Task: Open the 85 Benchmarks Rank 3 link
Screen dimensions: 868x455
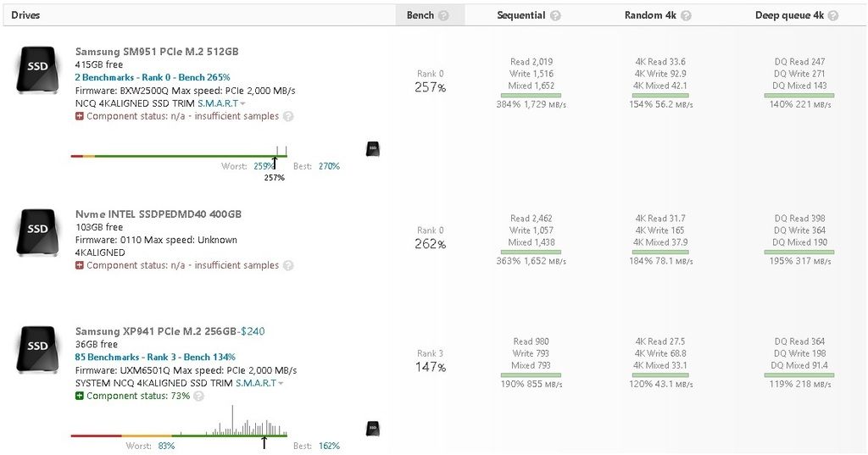Action: [155, 357]
